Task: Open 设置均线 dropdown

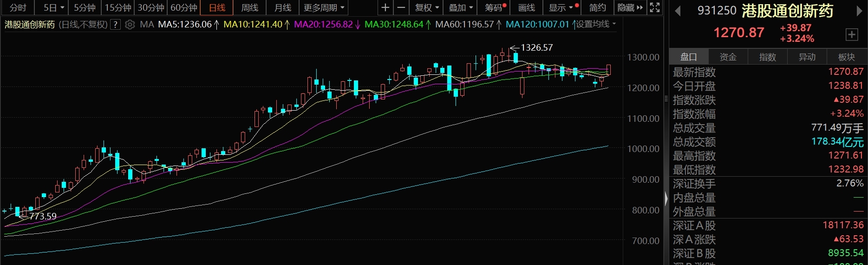Action: coord(596,24)
